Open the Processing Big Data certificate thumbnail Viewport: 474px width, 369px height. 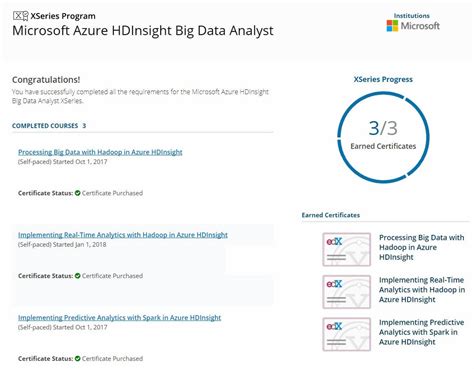click(x=346, y=249)
